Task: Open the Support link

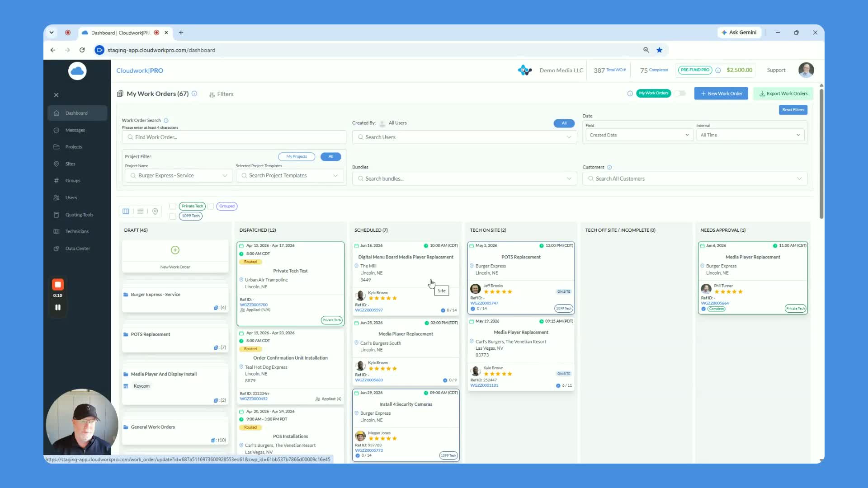Action: point(776,70)
